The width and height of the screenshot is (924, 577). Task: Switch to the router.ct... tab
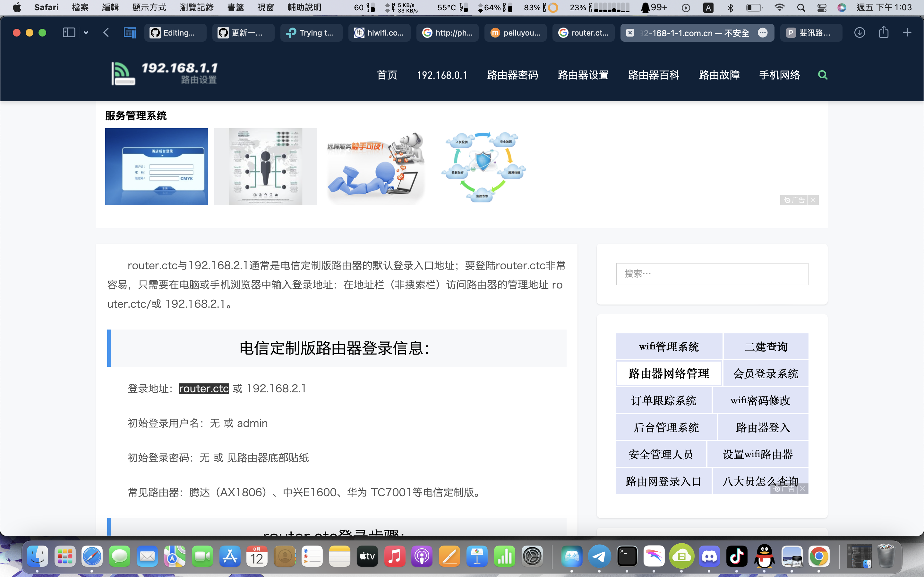point(583,33)
